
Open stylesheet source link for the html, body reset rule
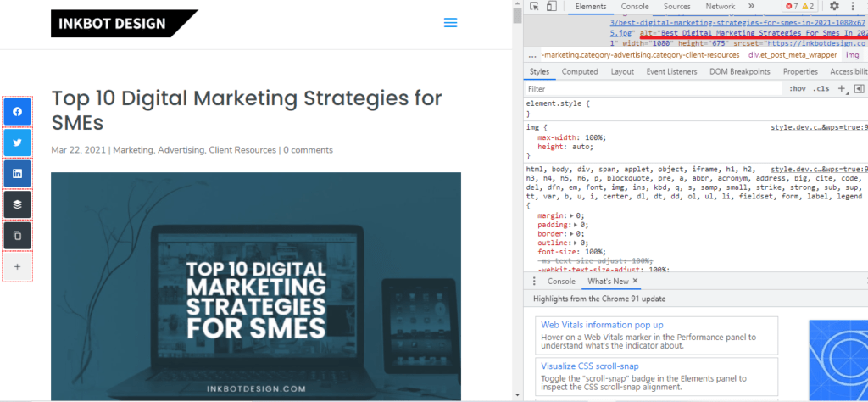pos(820,169)
